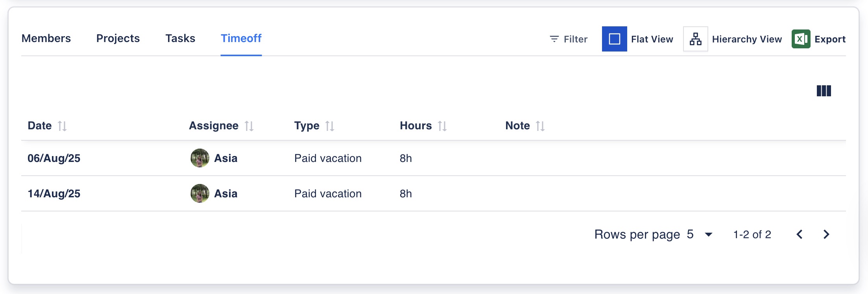The image size is (868, 294).
Task: Click the Filter icon
Action: coord(554,39)
